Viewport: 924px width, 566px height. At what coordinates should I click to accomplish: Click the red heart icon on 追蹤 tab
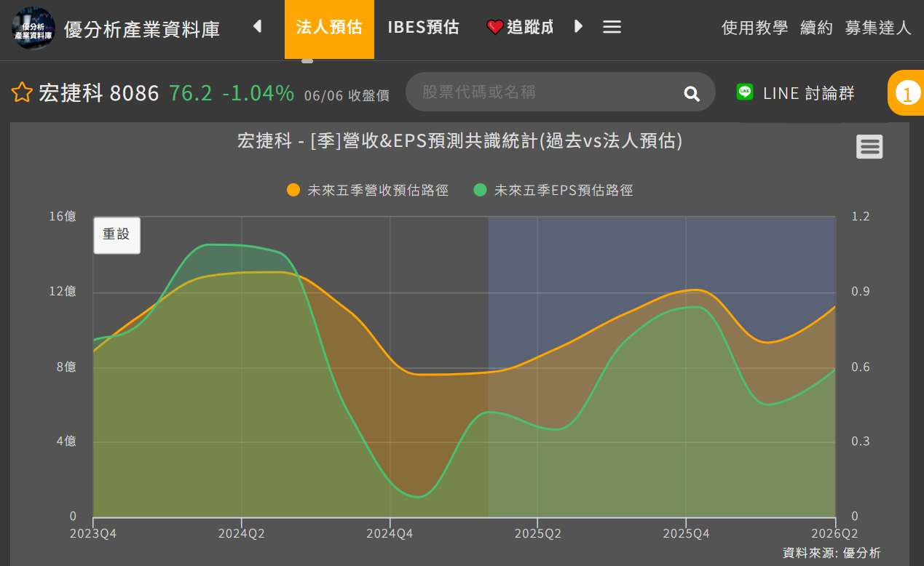pyautogui.click(x=495, y=28)
